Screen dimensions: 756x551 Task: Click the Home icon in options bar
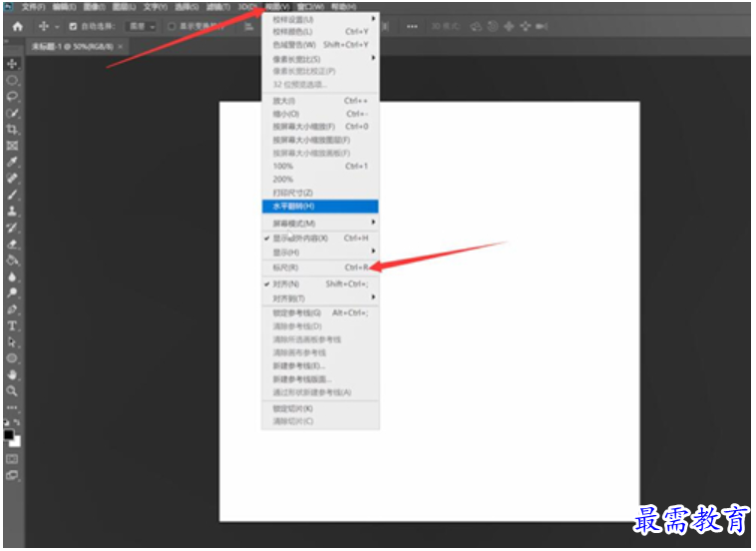coord(18,27)
